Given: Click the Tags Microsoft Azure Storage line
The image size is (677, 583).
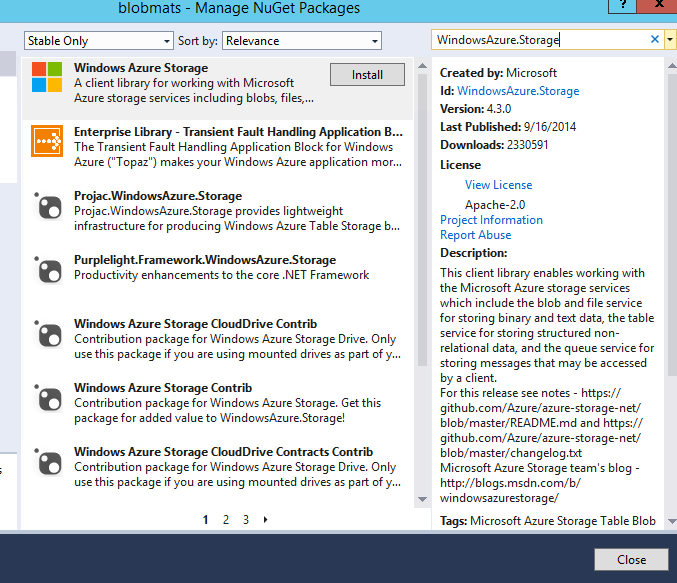Looking at the screenshot, I should 548,521.
